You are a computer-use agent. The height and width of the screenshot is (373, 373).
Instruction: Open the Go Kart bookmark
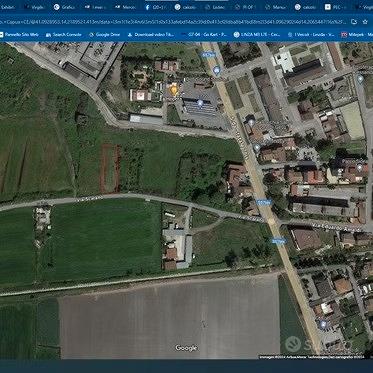204,34
